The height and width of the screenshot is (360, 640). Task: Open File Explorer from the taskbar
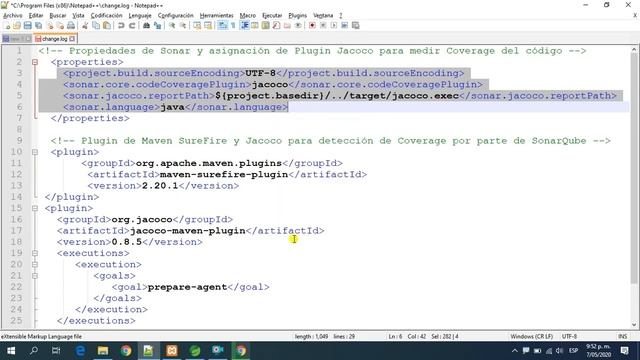click(x=103, y=351)
